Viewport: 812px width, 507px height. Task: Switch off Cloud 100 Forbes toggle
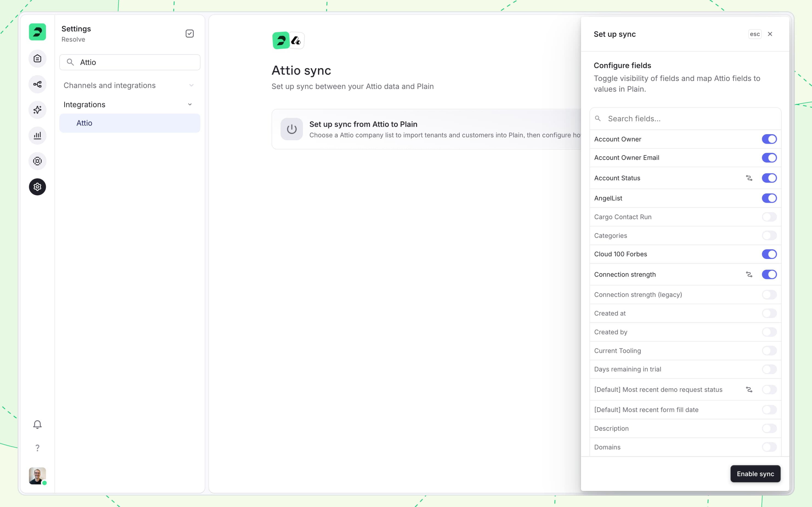coord(769,254)
